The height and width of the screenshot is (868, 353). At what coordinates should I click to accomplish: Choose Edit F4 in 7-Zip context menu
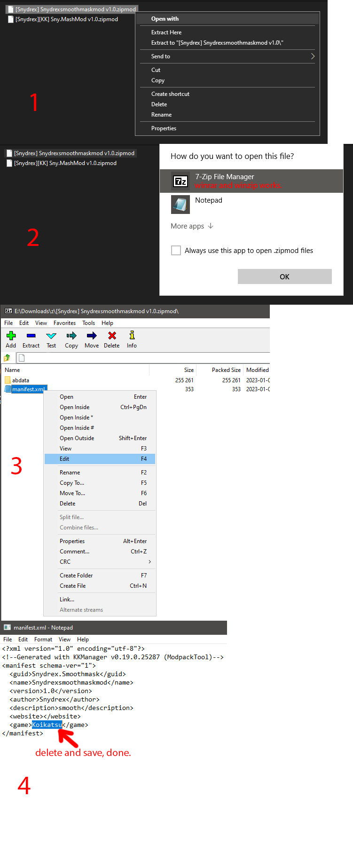point(100,459)
